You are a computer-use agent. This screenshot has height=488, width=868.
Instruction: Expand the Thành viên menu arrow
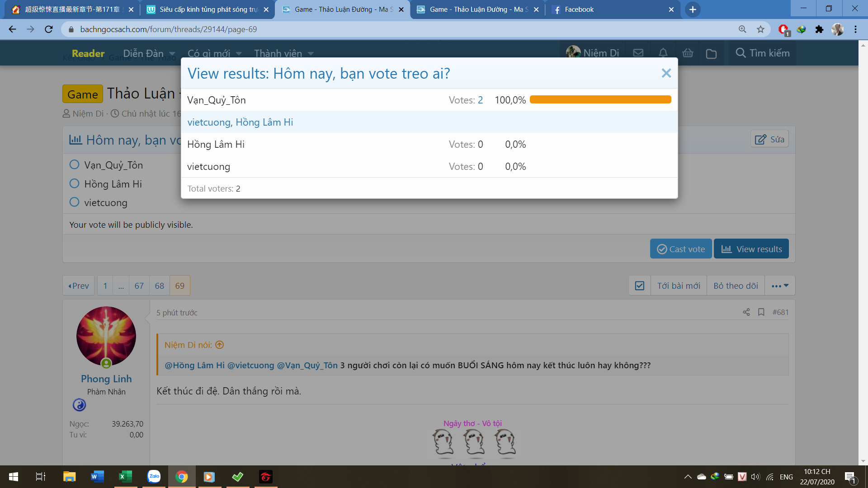(x=311, y=54)
